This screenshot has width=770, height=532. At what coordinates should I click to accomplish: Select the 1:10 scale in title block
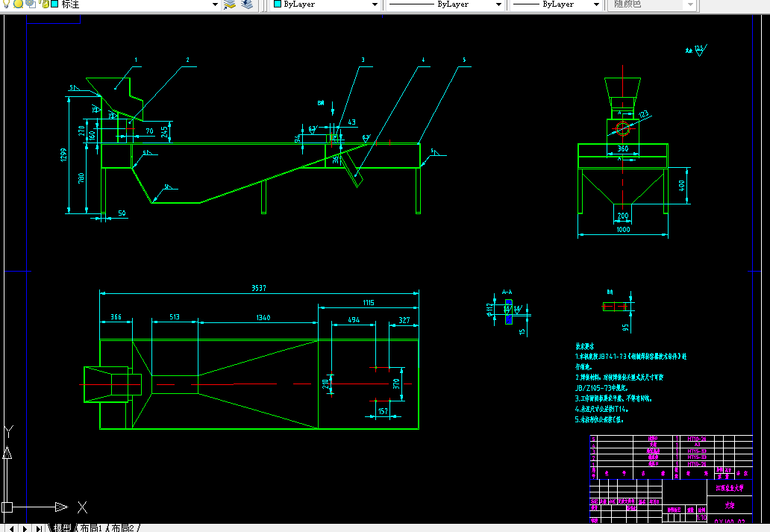pyautogui.click(x=701, y=518)
